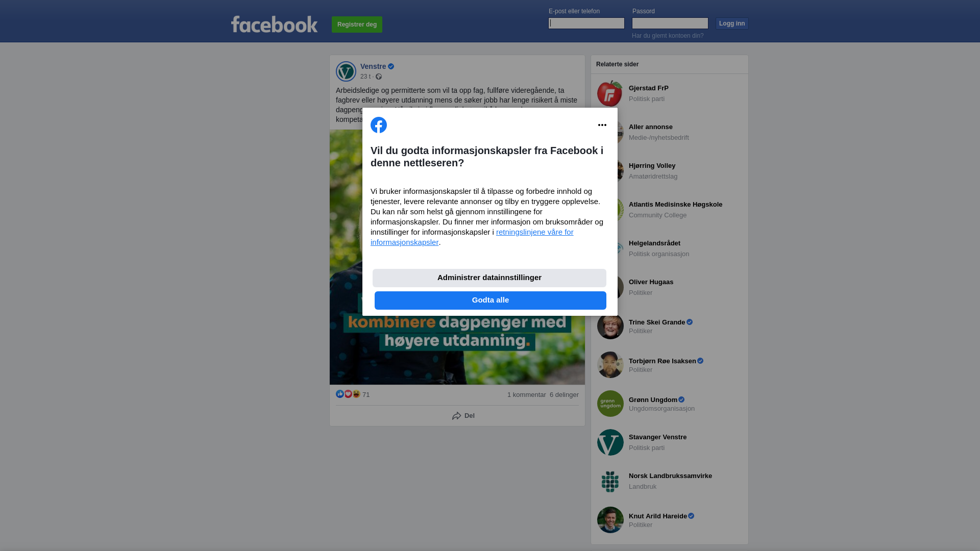The image size is (980, 551).
Task: Share the post with Del button
Action: coord(463,416)
